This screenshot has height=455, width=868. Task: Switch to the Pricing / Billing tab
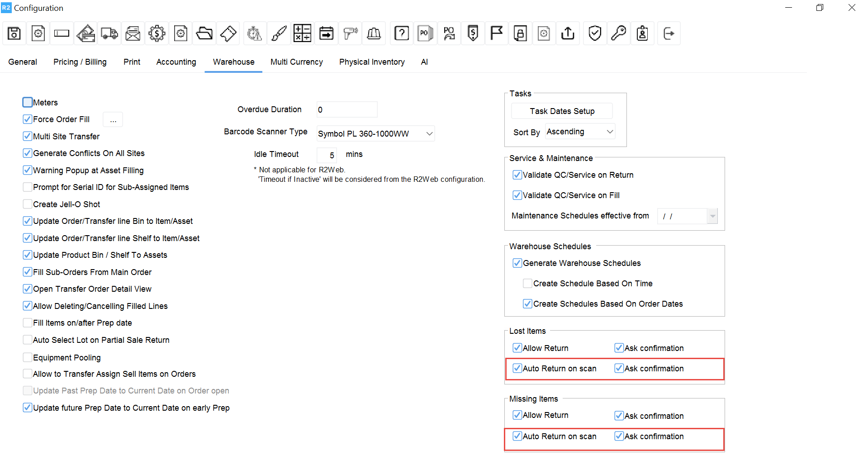80,62
